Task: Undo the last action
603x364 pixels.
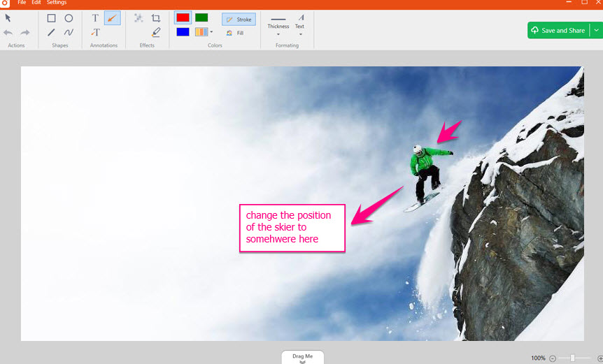Action: (8, 32)
